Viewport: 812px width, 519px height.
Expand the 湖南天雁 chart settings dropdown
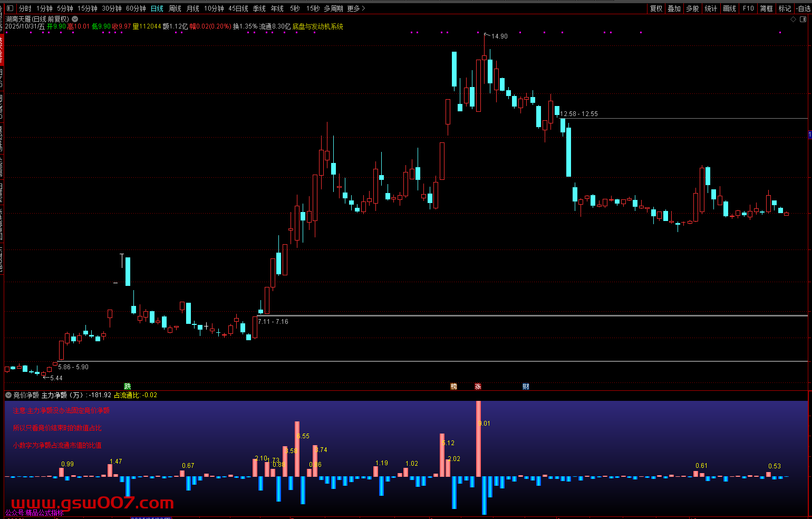click(75, 19)
